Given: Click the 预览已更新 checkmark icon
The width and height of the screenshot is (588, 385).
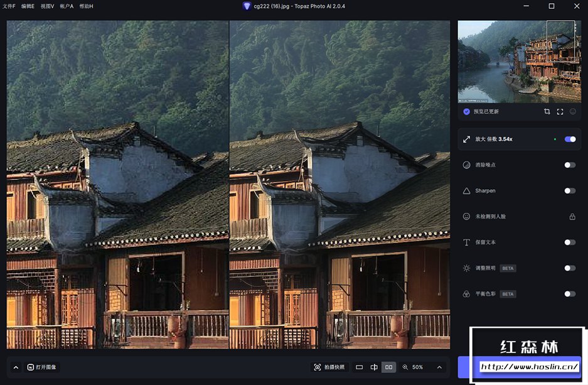Looking at the screenshot, I should [x=466, y=111].
